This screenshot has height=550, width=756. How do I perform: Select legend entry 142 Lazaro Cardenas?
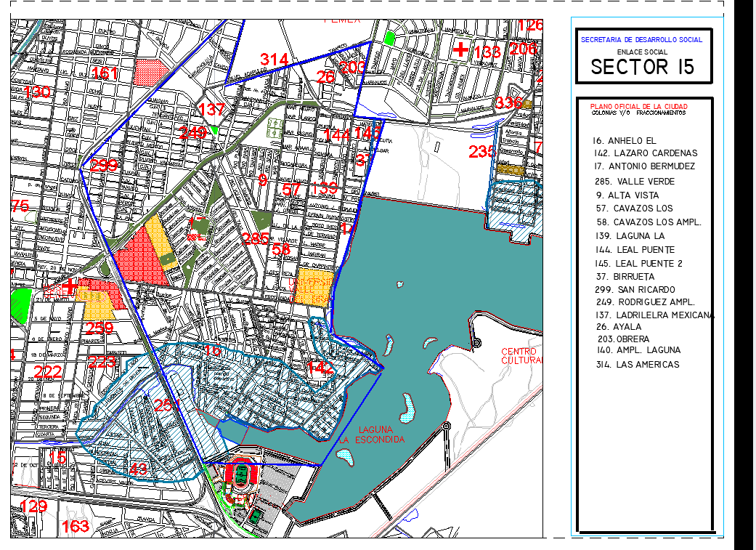click(645, 153)
